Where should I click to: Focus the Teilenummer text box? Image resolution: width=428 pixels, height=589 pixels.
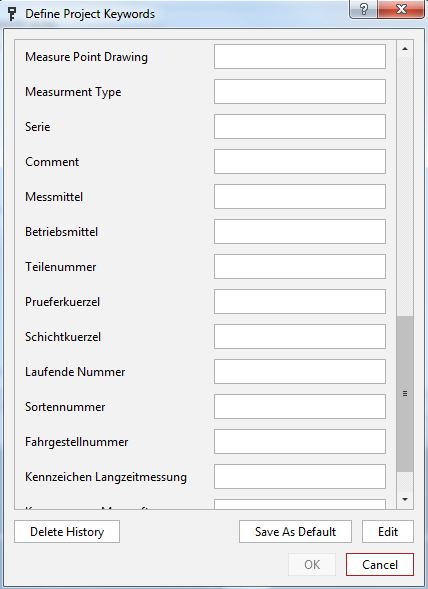click(x=300, y=267)
